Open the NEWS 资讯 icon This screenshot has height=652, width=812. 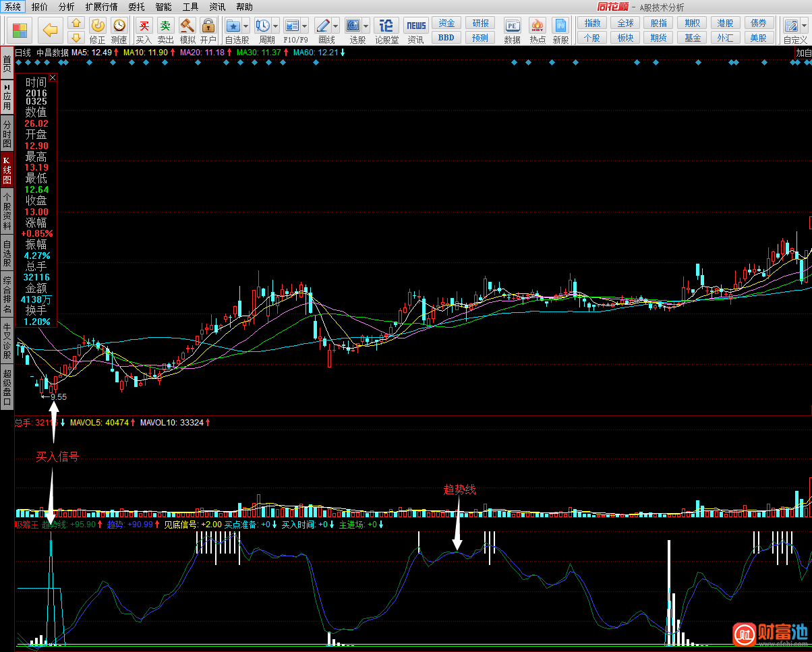(416, 30)
